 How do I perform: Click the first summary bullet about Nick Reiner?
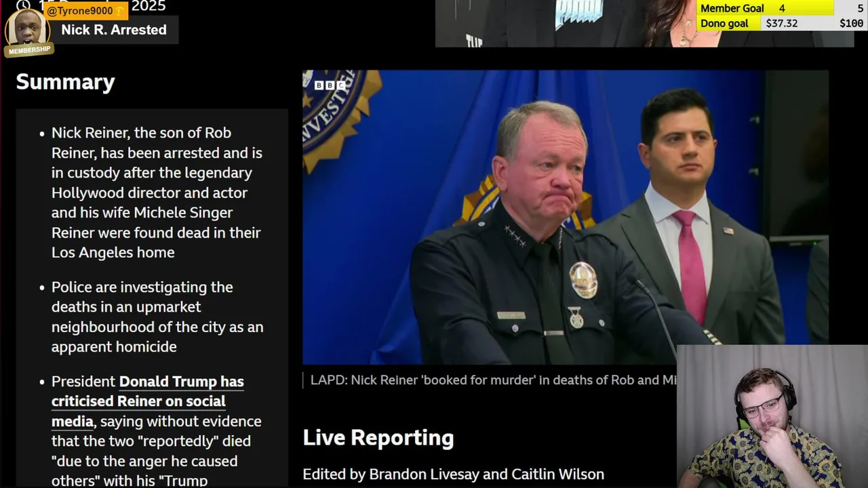157,192
